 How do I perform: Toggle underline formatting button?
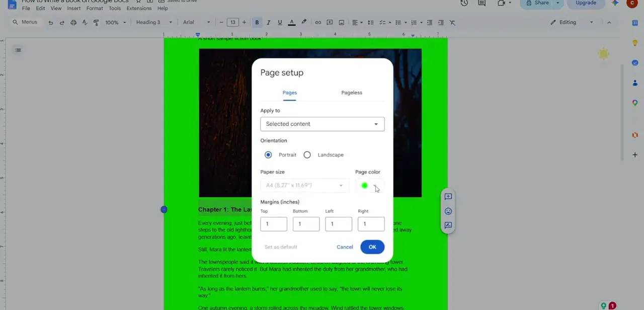pyautogui.click(x=280, y=22)
